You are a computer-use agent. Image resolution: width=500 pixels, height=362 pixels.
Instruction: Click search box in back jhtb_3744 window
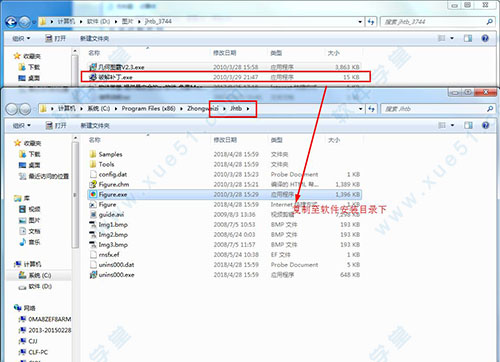click(x=437, y=22)
